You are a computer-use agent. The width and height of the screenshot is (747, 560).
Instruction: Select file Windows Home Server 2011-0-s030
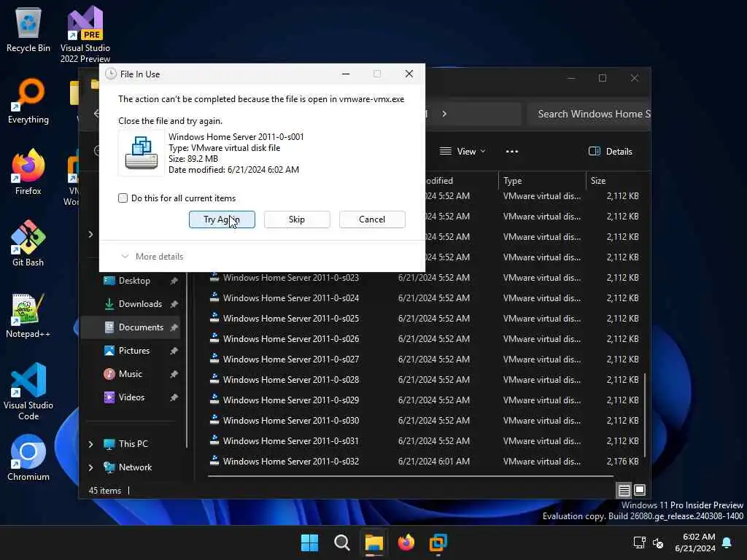(291, 421)
